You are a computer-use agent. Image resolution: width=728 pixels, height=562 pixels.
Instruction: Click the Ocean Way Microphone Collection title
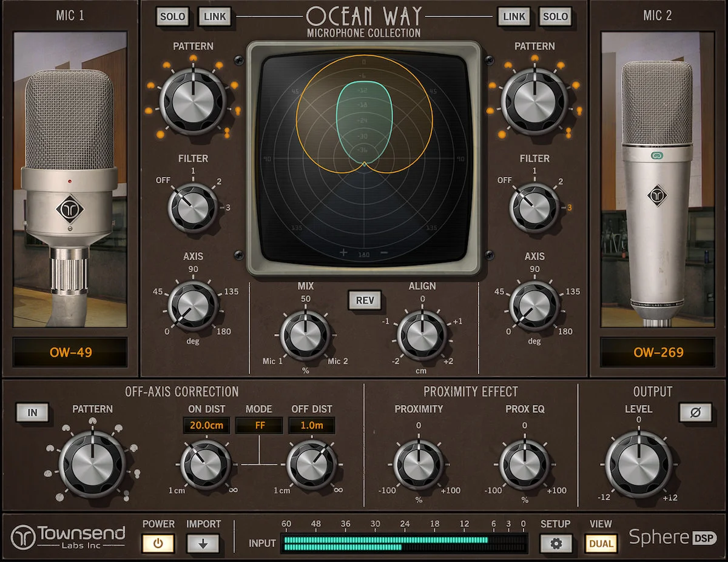coord(364,21)
